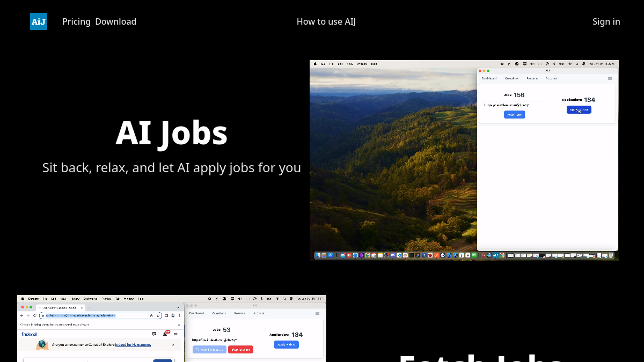Open the How to use AIJ link
This screenshot has width=644, height=362.
pyautogui.click(x=326, y=21)
